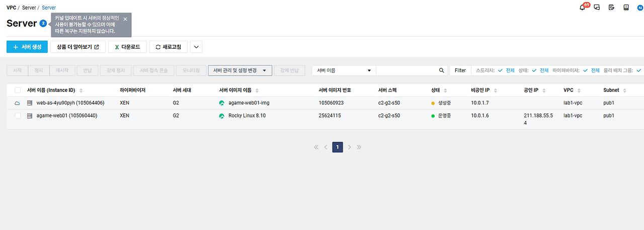Viewport: 644px width, 230px height.
Task: Open the user avatar M menu
Action: point(640,8)
